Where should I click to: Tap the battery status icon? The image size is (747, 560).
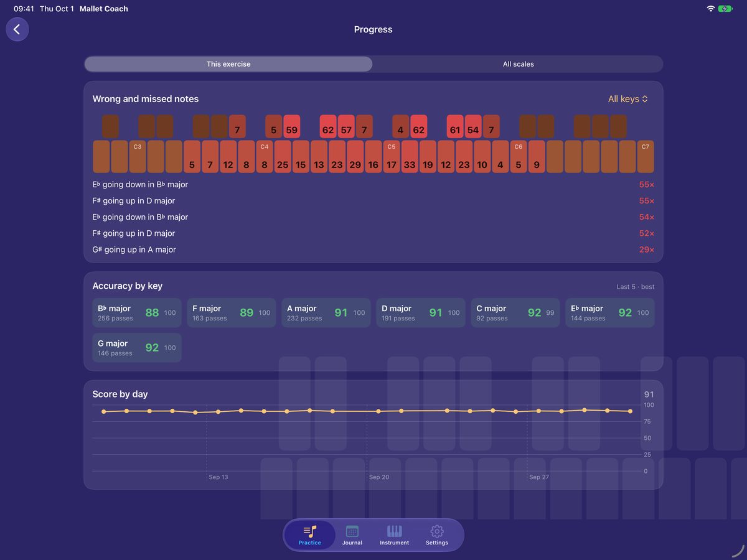pos(725,9)
